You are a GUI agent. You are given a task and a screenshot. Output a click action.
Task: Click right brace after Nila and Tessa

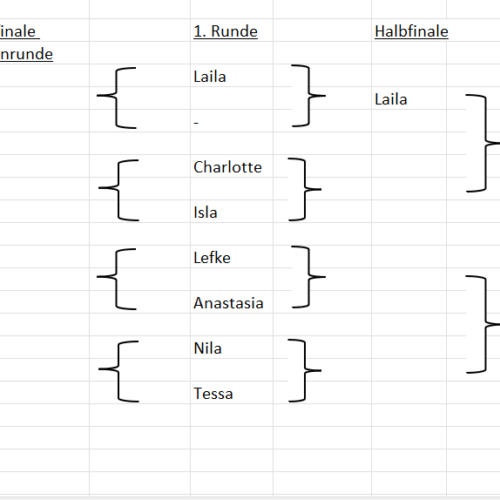[x=305, y=370]
